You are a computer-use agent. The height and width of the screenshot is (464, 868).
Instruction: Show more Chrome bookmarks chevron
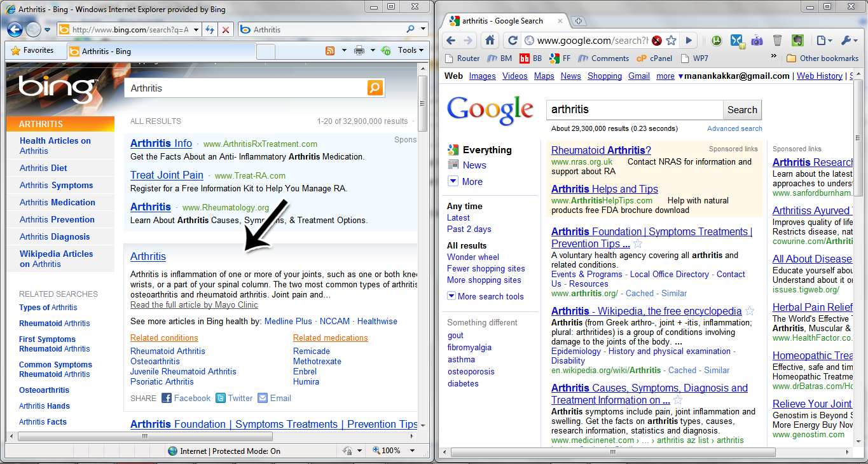[773, 56]
